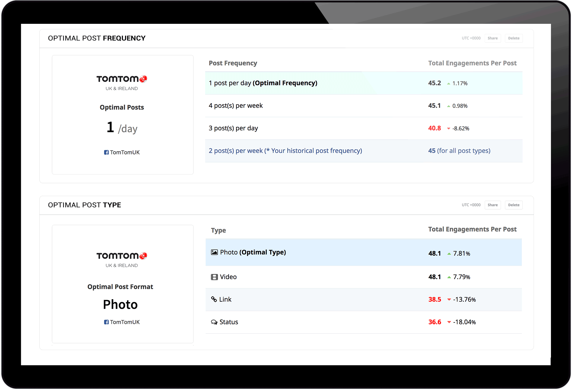Image resolution: width=573 pixels, height=392 pixels.
Task: Click the Total Engagements Per Post header in Type table
Action: pos(472,229)
